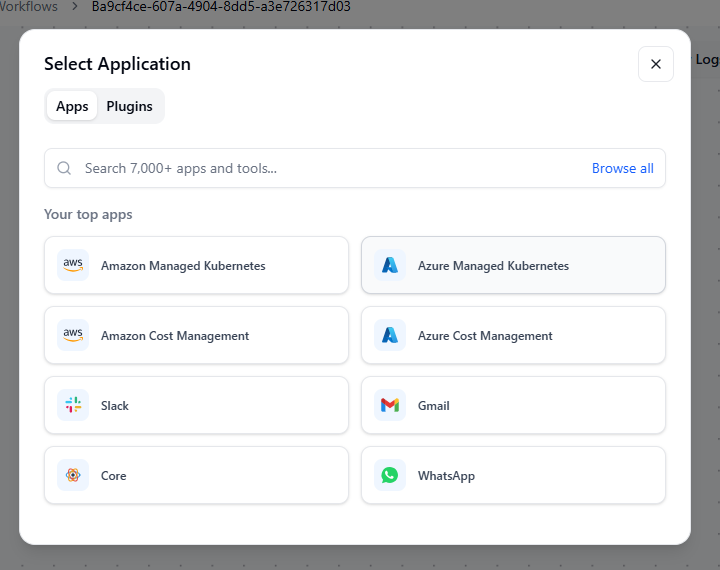This screenshot has height=570, width=720.
Task: Switch to the Plugins tab
Action: tap(129, 106)
